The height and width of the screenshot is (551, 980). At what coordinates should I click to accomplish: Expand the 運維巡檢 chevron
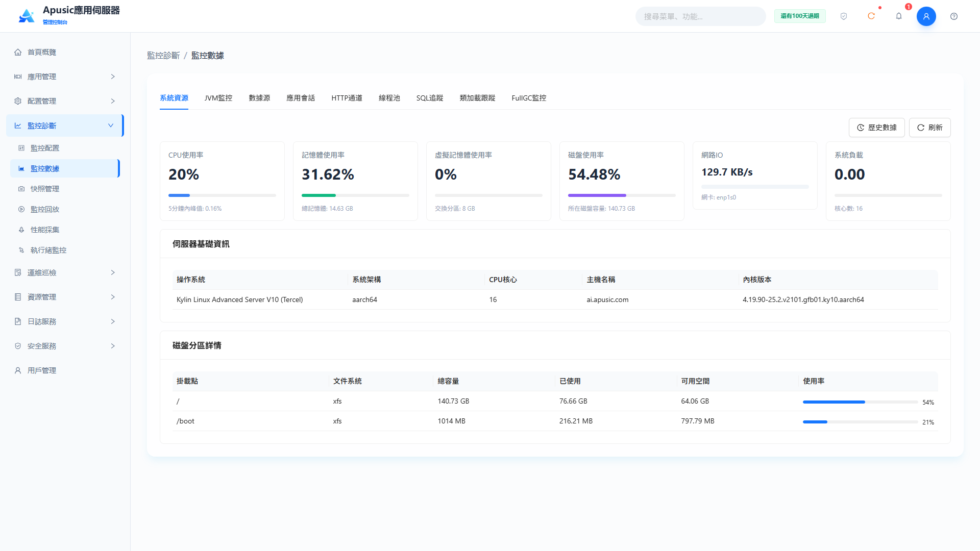[x=113, y=272]
